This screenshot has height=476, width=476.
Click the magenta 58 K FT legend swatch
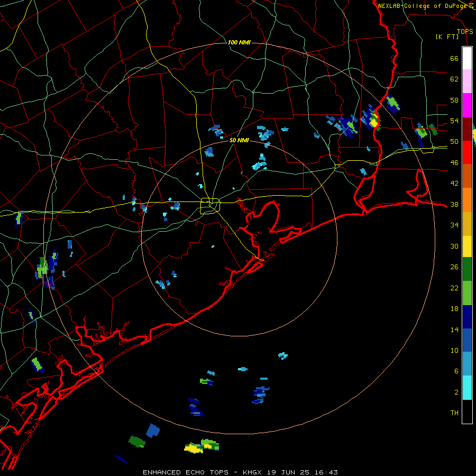point(467,105)
